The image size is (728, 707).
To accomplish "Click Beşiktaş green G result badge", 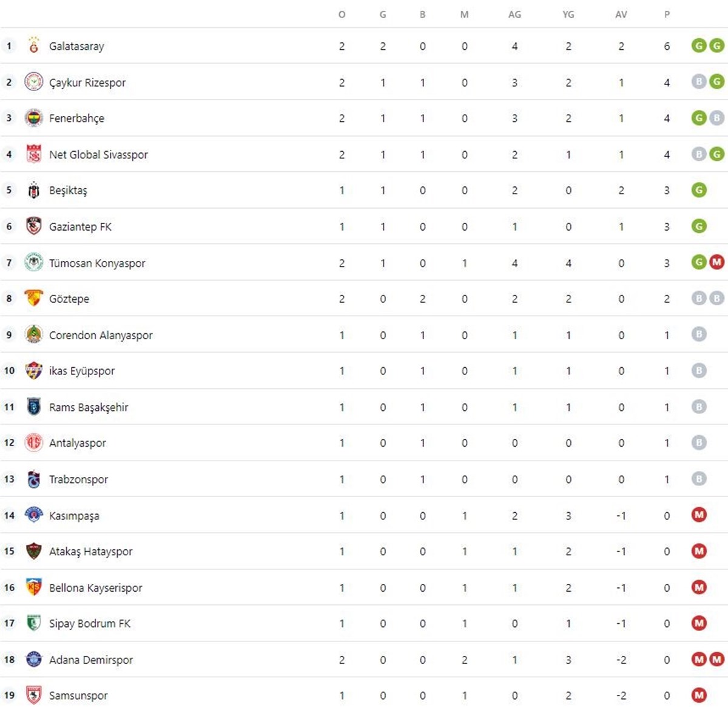I will point(699,191).
